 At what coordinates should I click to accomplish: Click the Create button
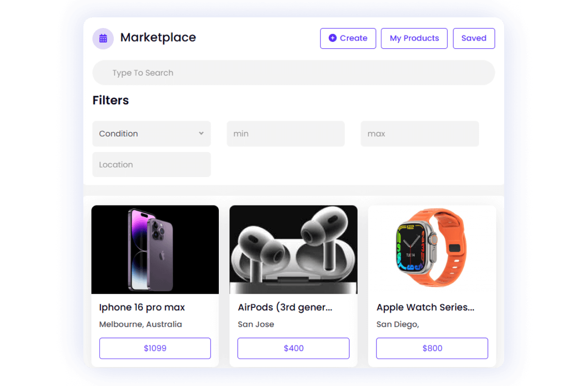pos(348,39)
